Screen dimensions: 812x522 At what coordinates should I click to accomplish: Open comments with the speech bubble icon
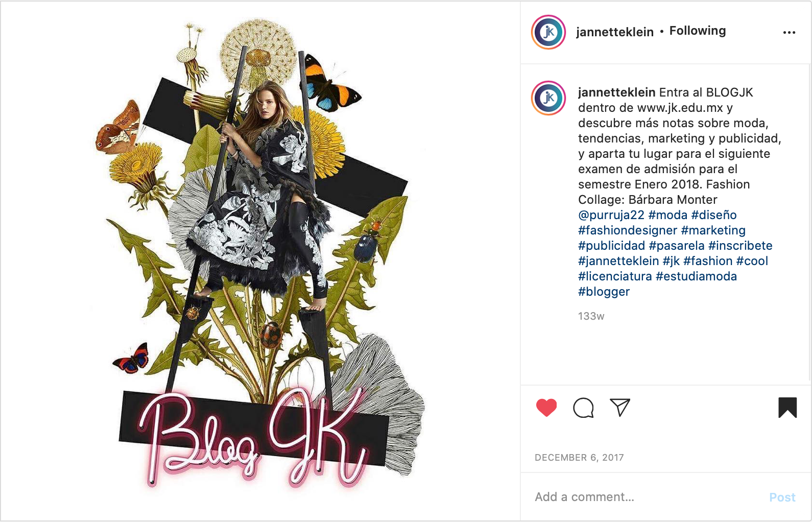[583, 408]
